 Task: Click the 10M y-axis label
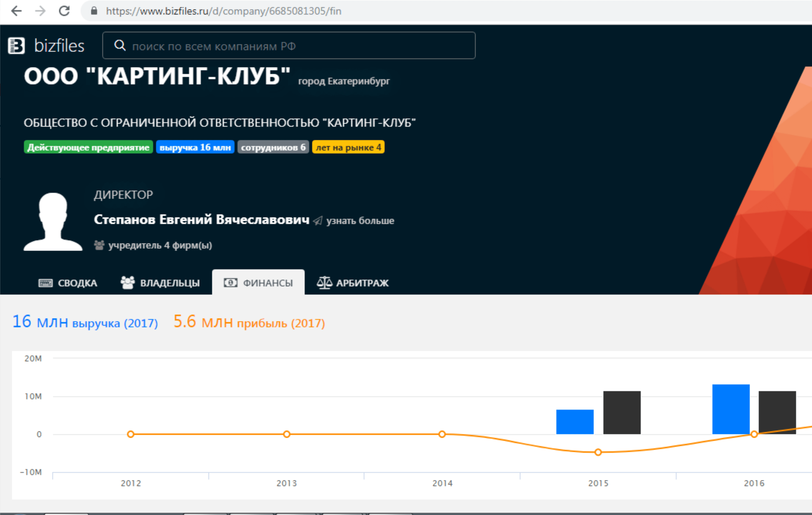click(33, 396)
